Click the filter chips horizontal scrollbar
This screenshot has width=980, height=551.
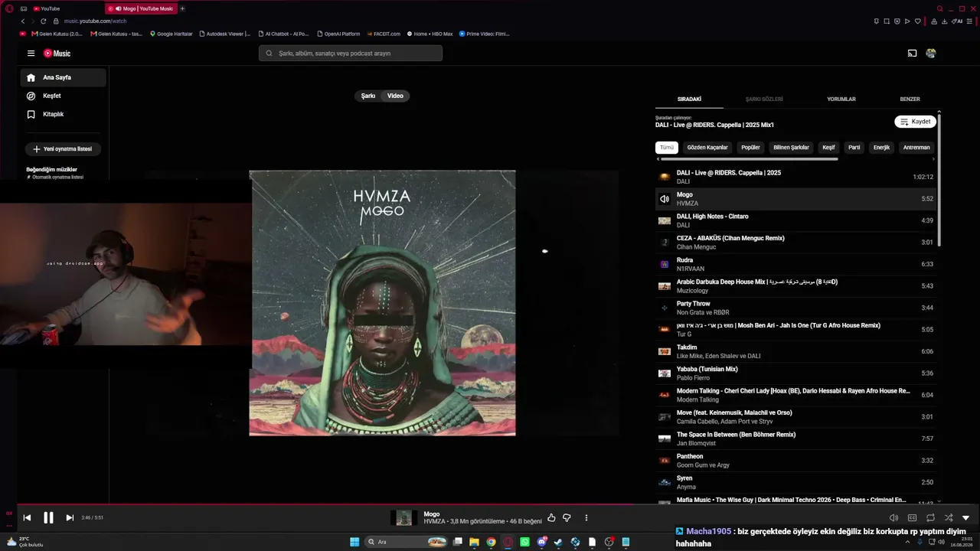748,159
